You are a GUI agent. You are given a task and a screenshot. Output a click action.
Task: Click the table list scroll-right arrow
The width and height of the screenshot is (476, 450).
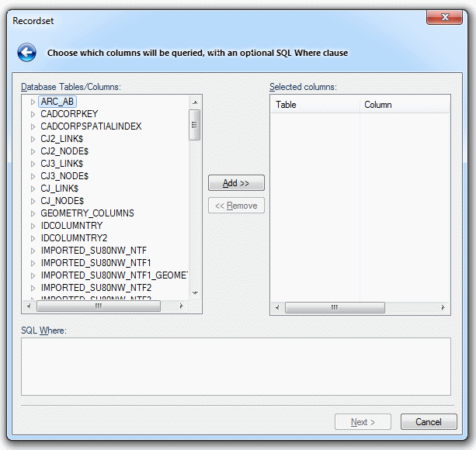coord(181,306)
